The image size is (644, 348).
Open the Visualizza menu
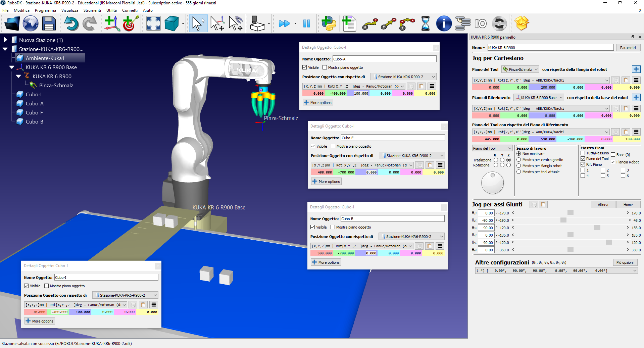point(69,10)
